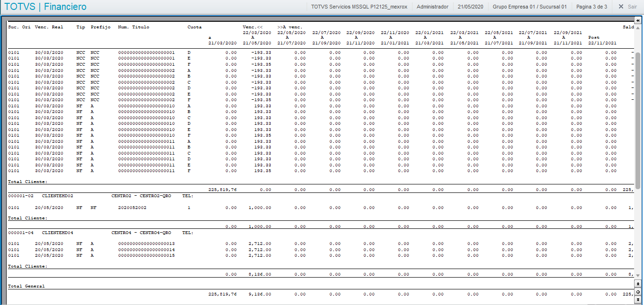Click title number ending in 0015

(x=146, y=255)
